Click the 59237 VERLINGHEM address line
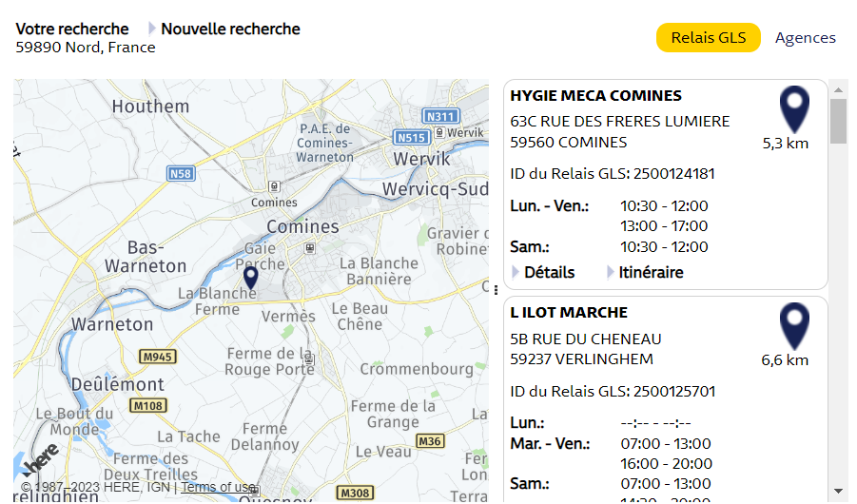The width and height of the screenshot is (857, 504). tap(581, 359)
